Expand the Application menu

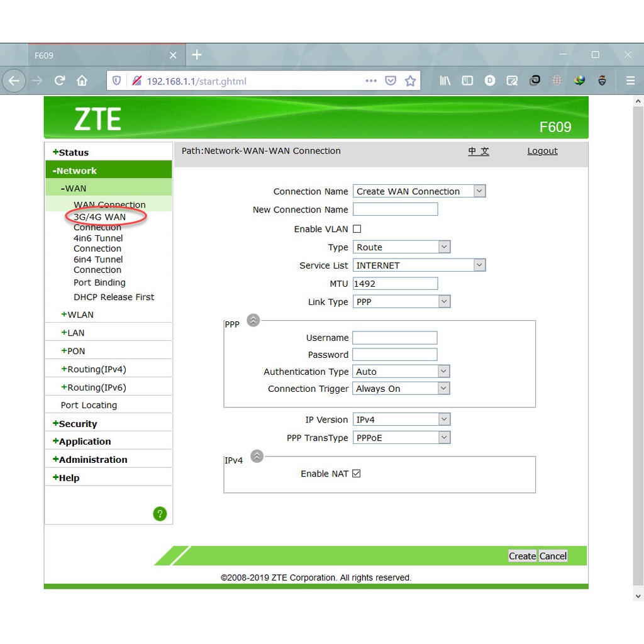click(x=82, y=441)
